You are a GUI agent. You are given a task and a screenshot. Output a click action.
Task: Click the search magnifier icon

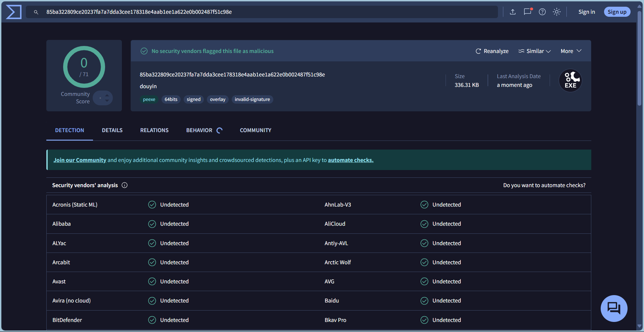click(x=36, y=12)
